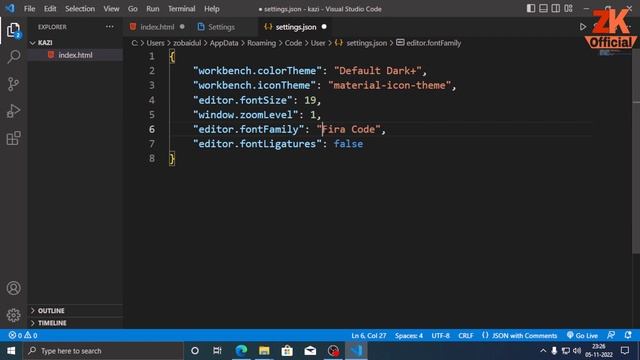Open the Run menu
This screenshot has width=640, height=360.
[153, 9]
